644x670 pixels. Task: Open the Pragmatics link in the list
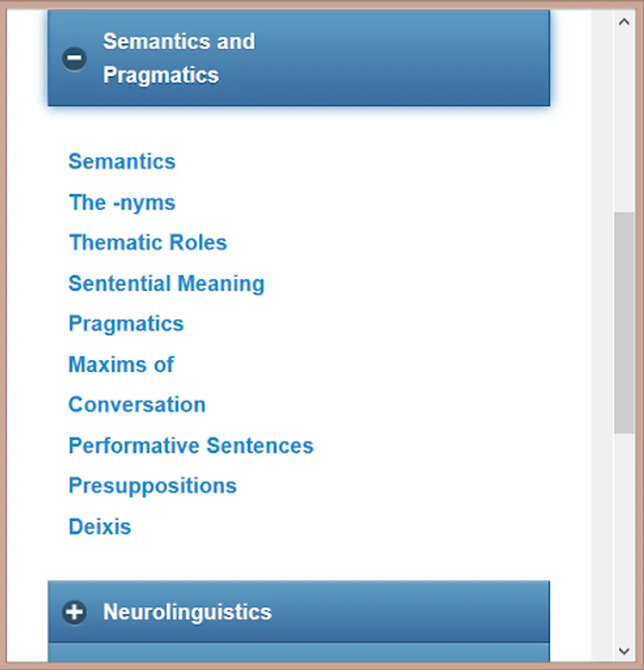126,324
